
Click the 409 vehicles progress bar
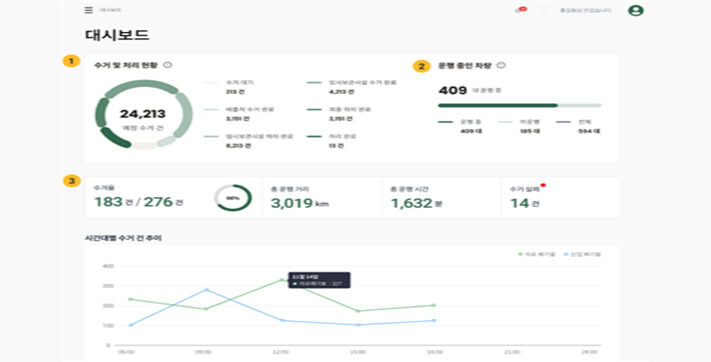(520, 105)
